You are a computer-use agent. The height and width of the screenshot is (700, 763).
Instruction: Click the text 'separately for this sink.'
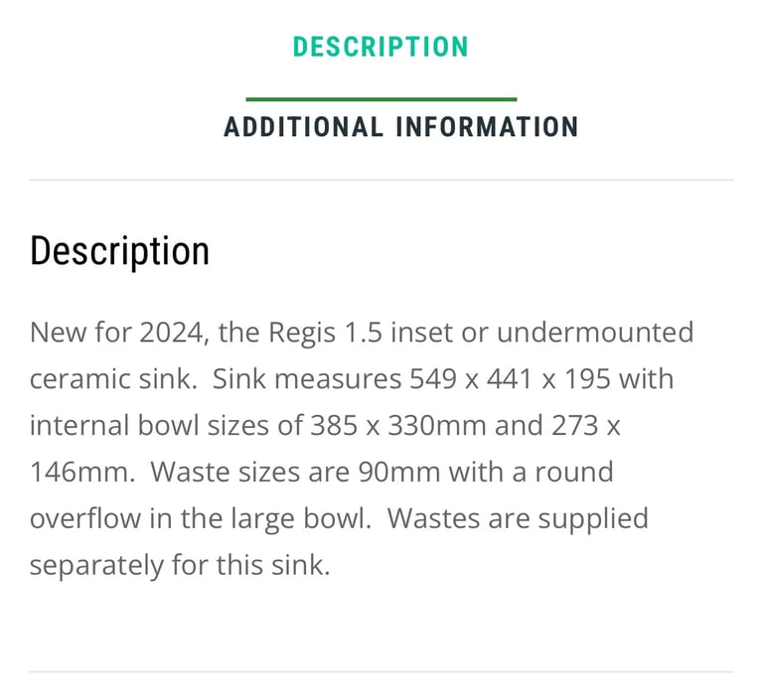point(180,565)
